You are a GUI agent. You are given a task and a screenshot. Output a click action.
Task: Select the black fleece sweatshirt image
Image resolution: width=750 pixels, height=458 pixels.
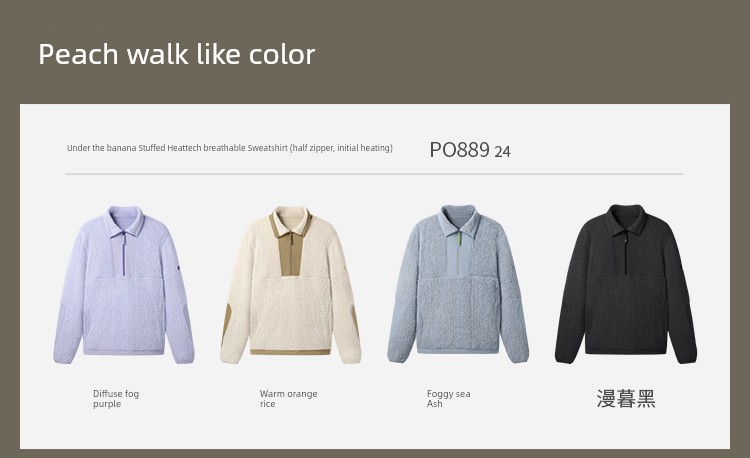[x=626, y=284]
